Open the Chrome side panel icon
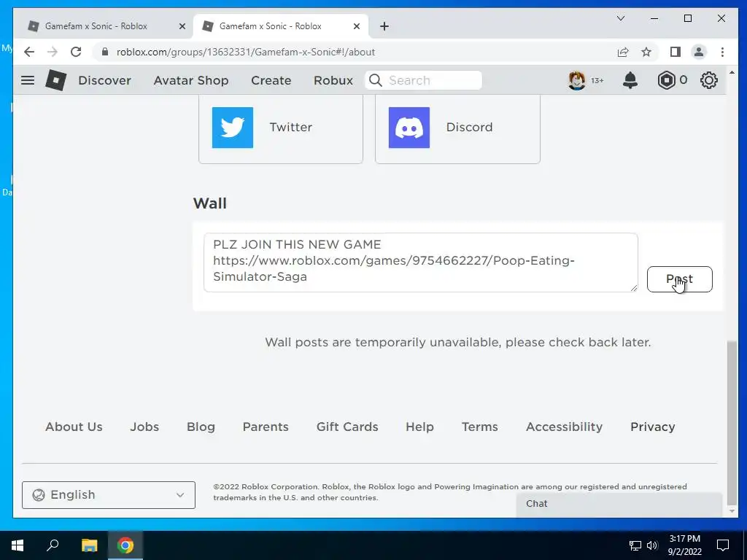 [x=675, y=52]
